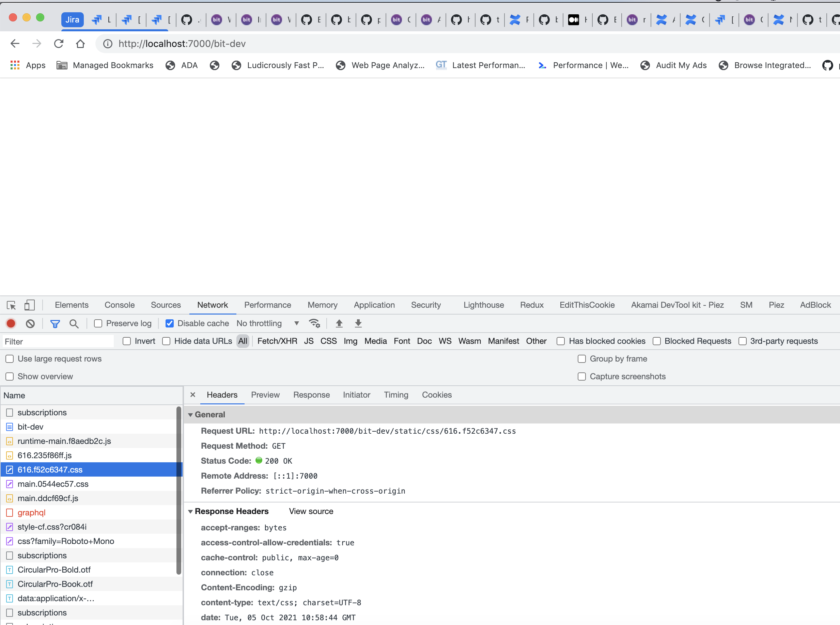Screen dimensions: 840x625
Task: Uncheck Disable cache
Action: coord(170,323)
